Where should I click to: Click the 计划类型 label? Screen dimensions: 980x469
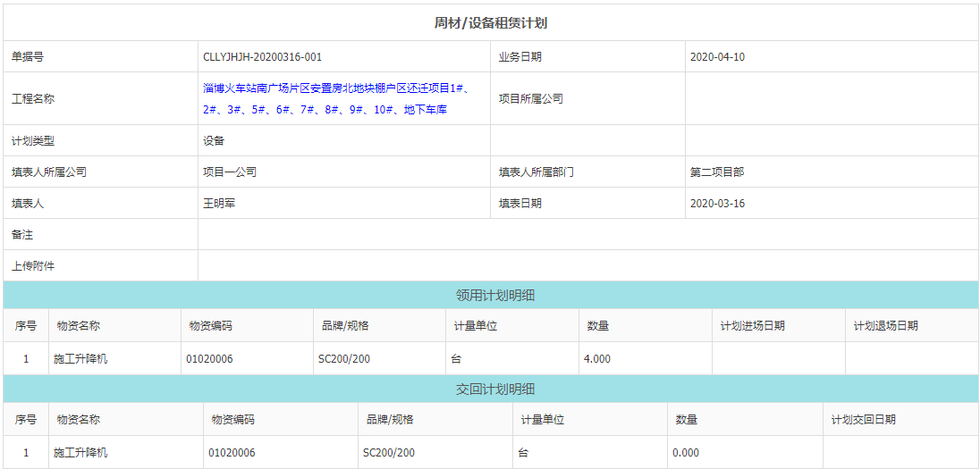point(33,140)
